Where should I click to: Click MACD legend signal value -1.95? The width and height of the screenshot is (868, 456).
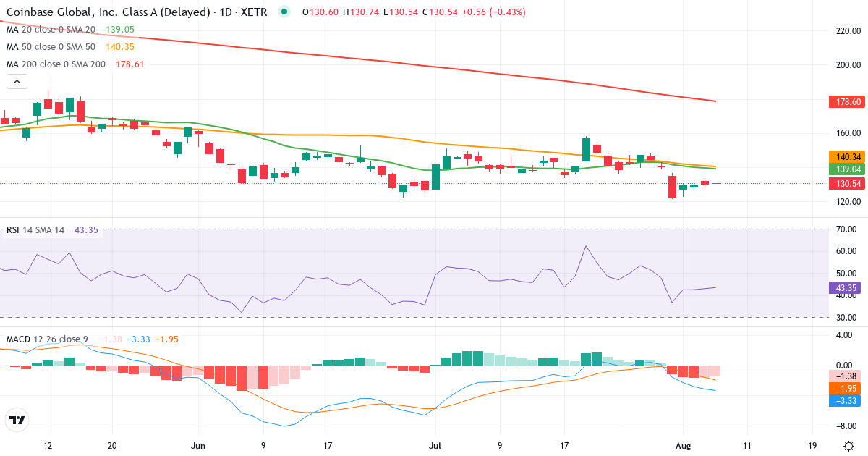click(166, 339)
